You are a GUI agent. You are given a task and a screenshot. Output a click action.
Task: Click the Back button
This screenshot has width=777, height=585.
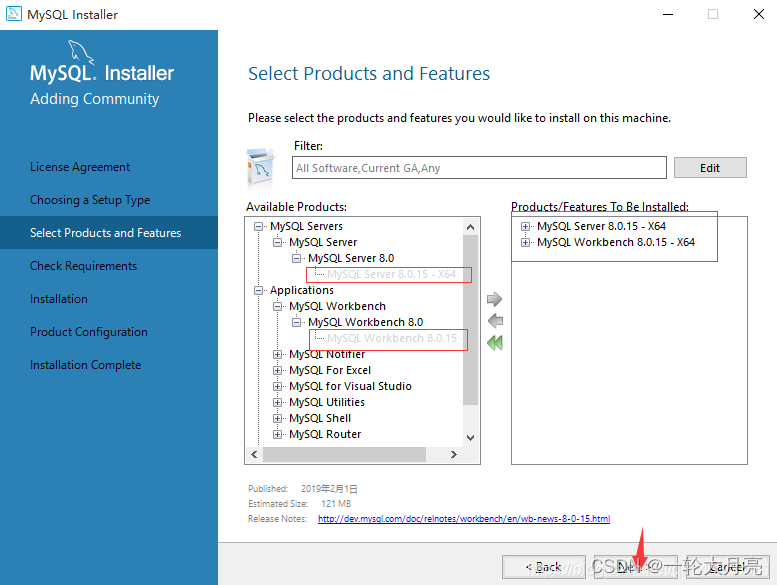(544, 567)
